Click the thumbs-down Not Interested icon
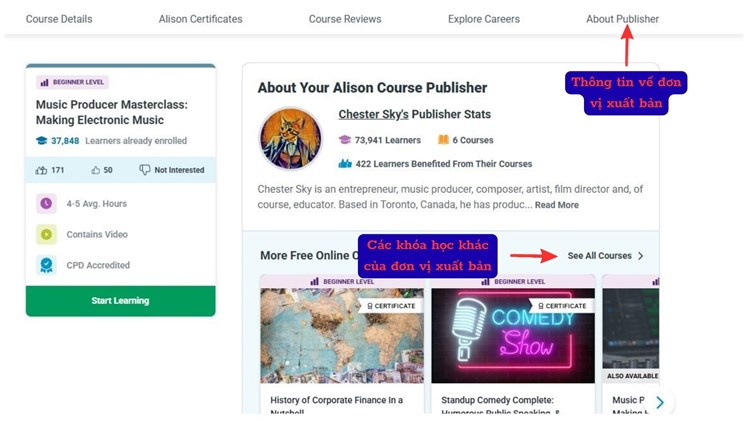The height and width of the screenshot is (422, 750). (x=144, y=170)
